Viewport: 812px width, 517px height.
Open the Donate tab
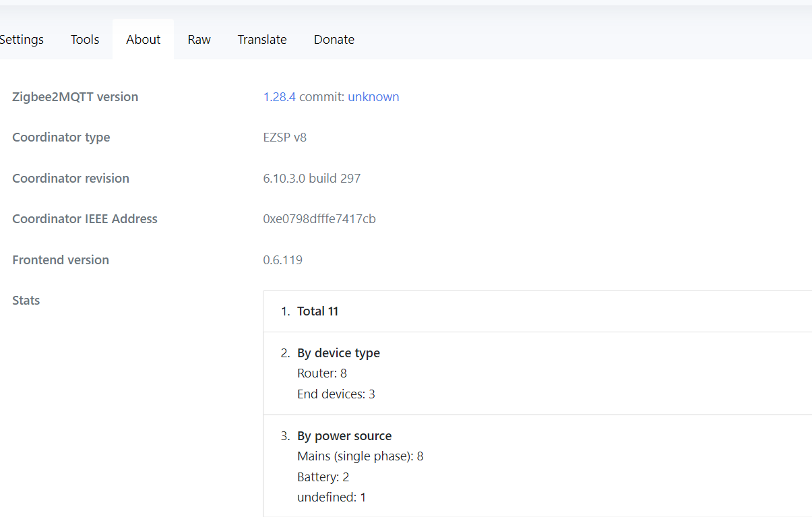(334, 39)
